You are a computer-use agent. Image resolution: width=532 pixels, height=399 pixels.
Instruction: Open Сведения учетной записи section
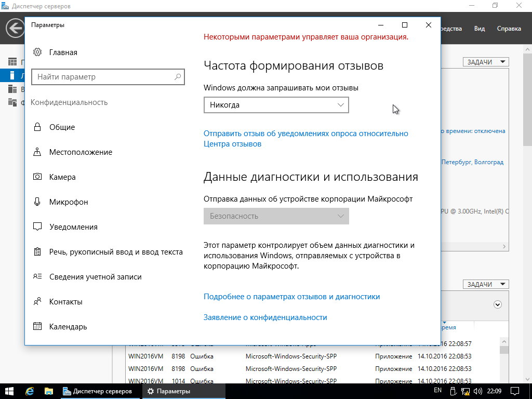tap(95, 277)
